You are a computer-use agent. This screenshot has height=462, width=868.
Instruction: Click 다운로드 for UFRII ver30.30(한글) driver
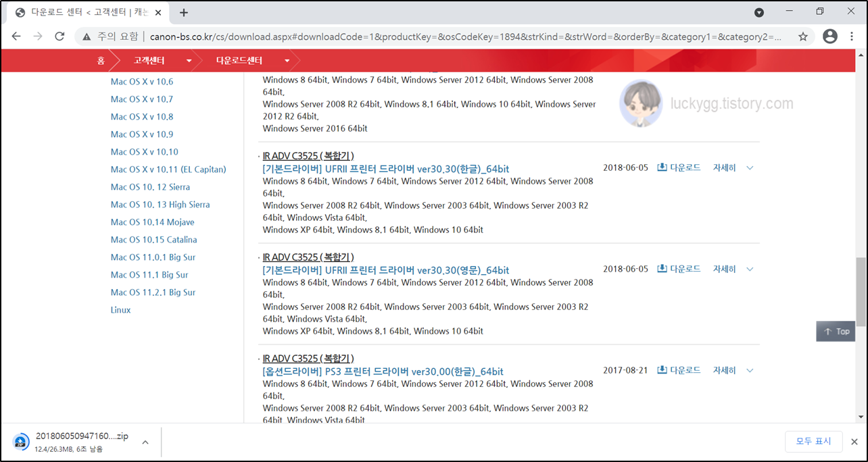click(x=679, y=168)
